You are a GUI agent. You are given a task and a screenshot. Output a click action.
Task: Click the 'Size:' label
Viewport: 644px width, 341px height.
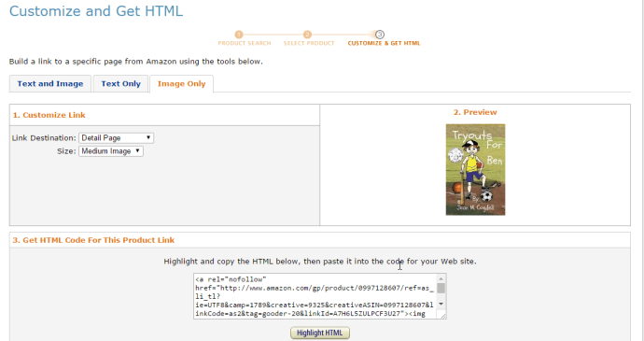tap(66, 151)
